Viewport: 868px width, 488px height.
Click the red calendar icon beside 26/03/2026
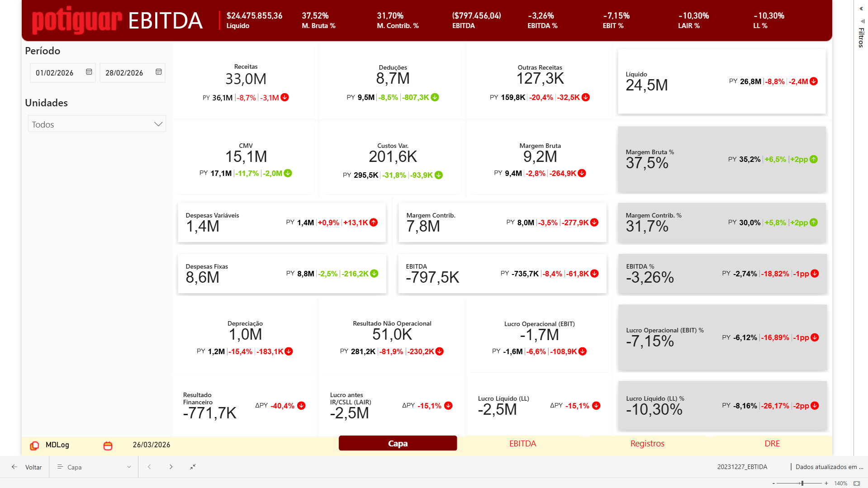point(108,445)
